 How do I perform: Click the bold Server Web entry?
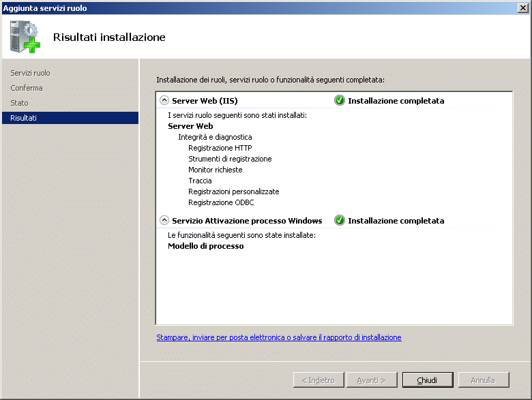[190, 126]
